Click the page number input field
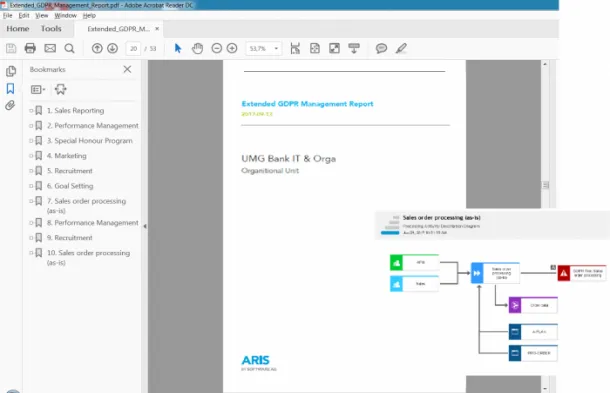This screenshot has width=610, height=393. 133,49
